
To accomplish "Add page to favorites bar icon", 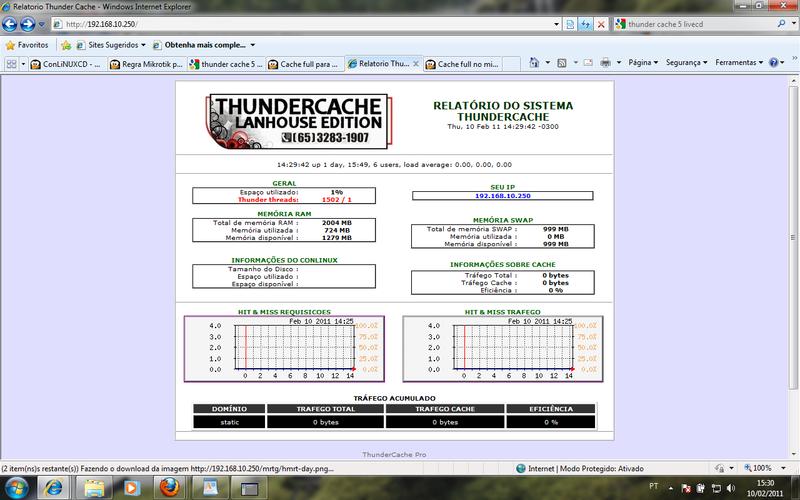I will click(66, 45).
